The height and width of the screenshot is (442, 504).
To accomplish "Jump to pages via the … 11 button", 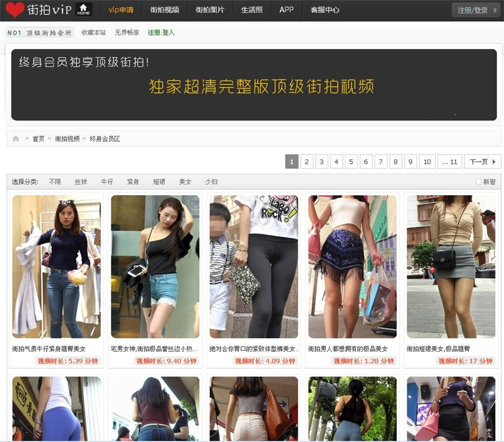I will pos(449,162).
